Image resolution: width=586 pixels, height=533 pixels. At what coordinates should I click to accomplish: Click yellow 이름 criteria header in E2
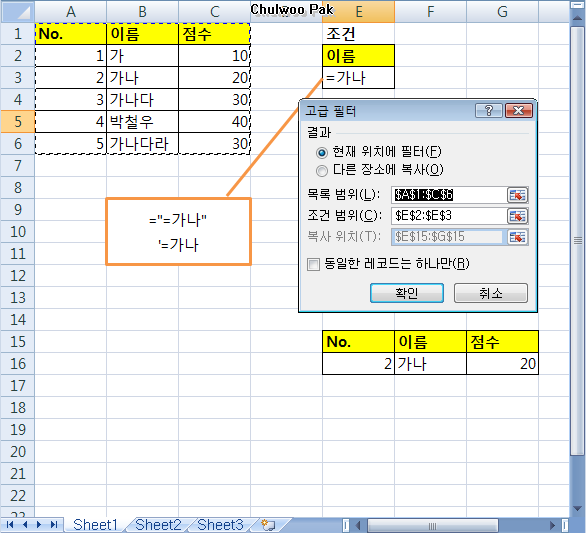(x=358, y=56)
